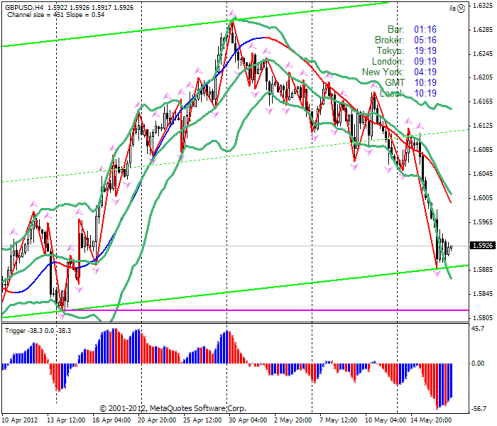Click the GMT label in clock panel
The height and width of the screenshot is (426, 497).
tap(395, 83)
